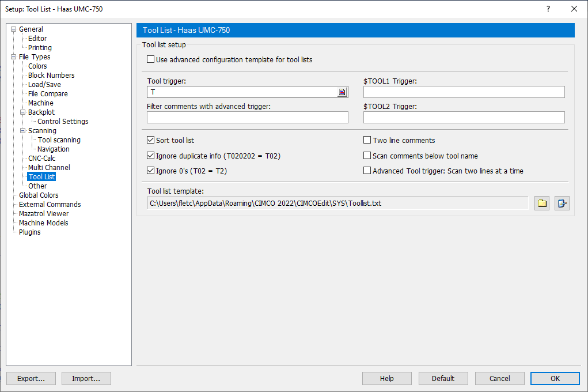The height and width of the screenshot is (392, 588).
Task: Select File Types tree item
Action: click(x=35, y=56)
